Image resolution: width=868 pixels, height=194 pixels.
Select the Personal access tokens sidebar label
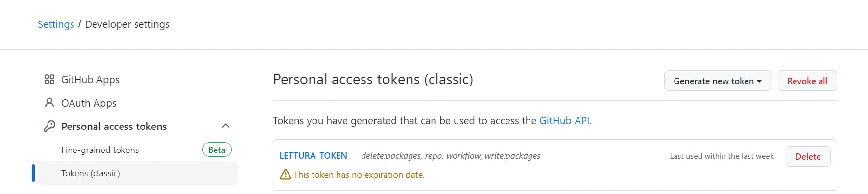[x=114, y=127]
